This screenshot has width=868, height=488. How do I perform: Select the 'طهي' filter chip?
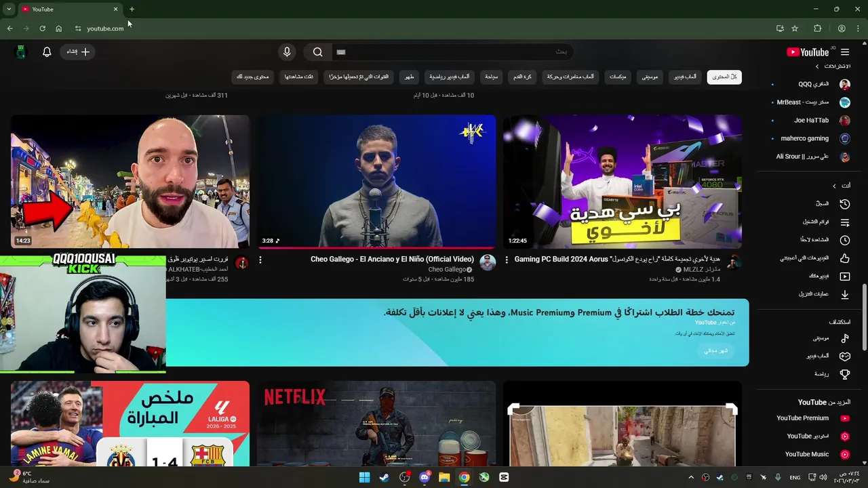pos(410,77)
